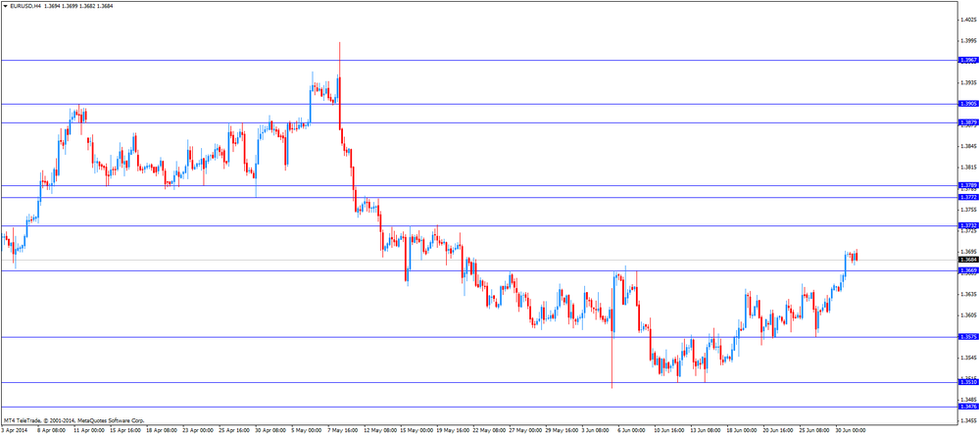
Task: Click the current price tag 1.3684
Action: coord(967,260)
